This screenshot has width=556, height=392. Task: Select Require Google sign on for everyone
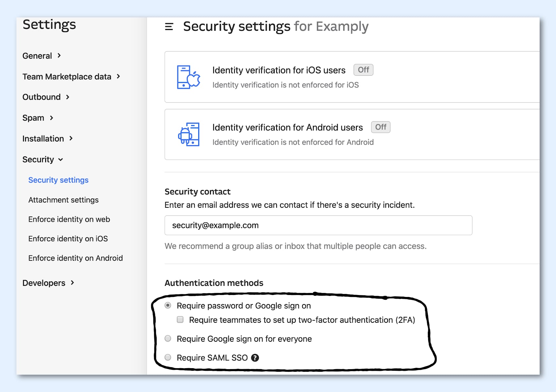tap(168, 338)
